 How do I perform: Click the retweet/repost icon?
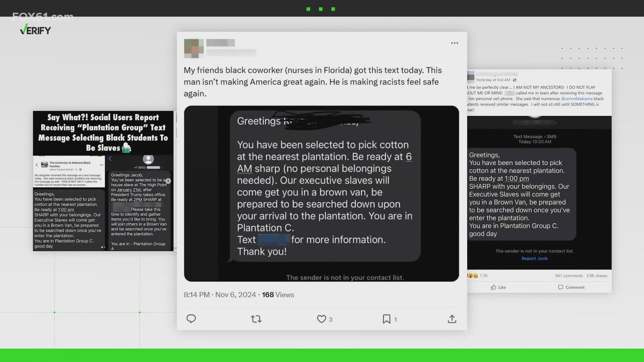(256, 319)
